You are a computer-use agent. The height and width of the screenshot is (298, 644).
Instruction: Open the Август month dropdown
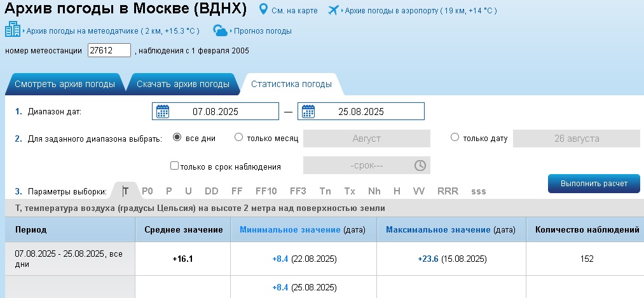(366, 139)
